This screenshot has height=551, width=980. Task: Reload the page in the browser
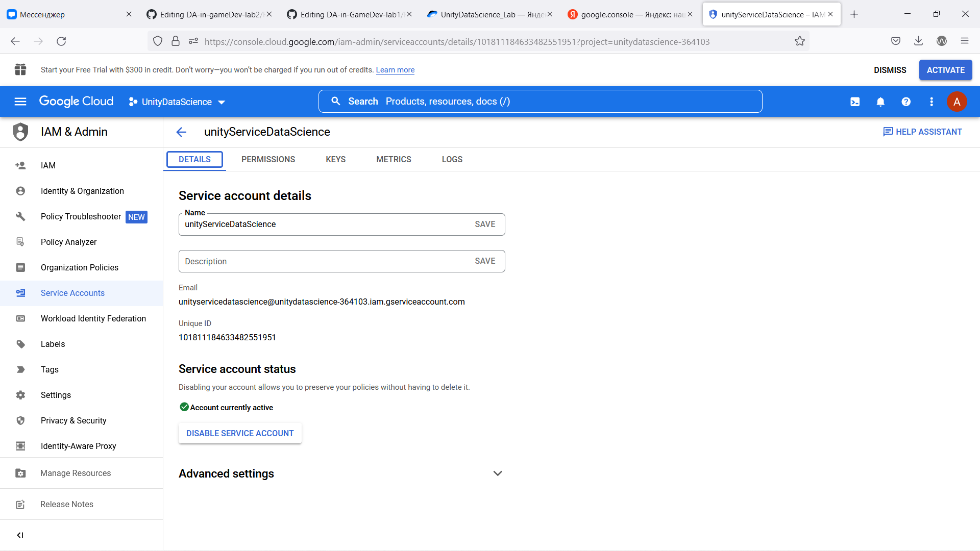pos(61,41)
